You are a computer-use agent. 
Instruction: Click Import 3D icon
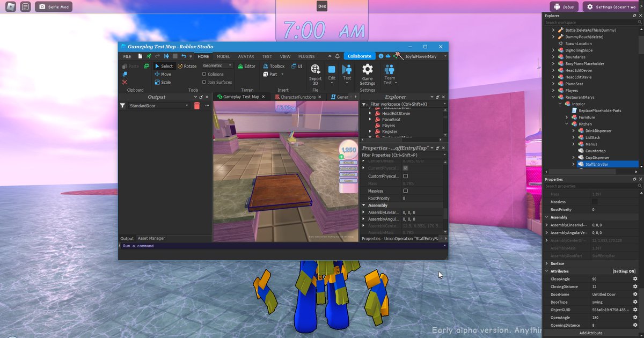[x=316, y=70]
